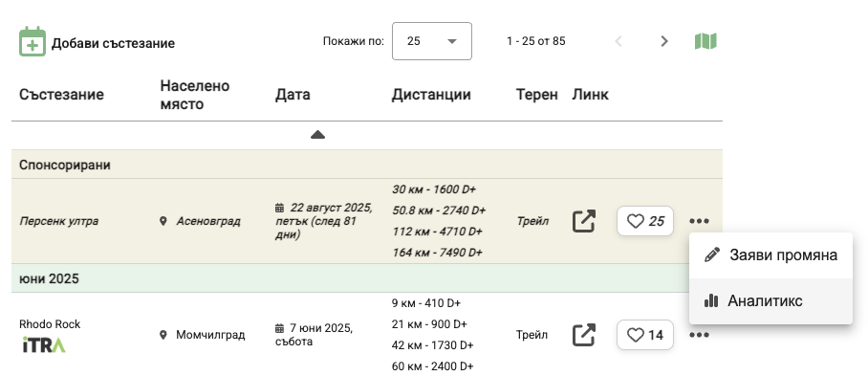868x376 pixels.
Task: Click Добави състезание link
Action: [113, 43]
